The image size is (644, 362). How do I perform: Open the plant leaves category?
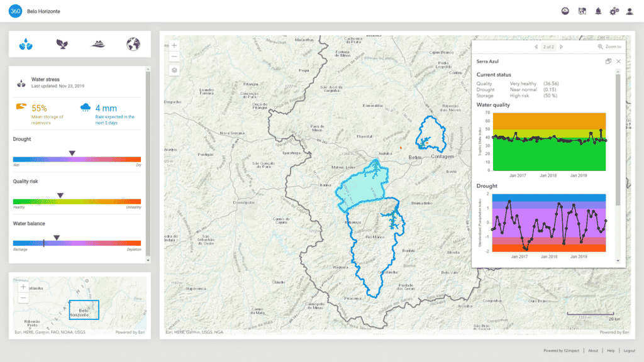(62, 44)
